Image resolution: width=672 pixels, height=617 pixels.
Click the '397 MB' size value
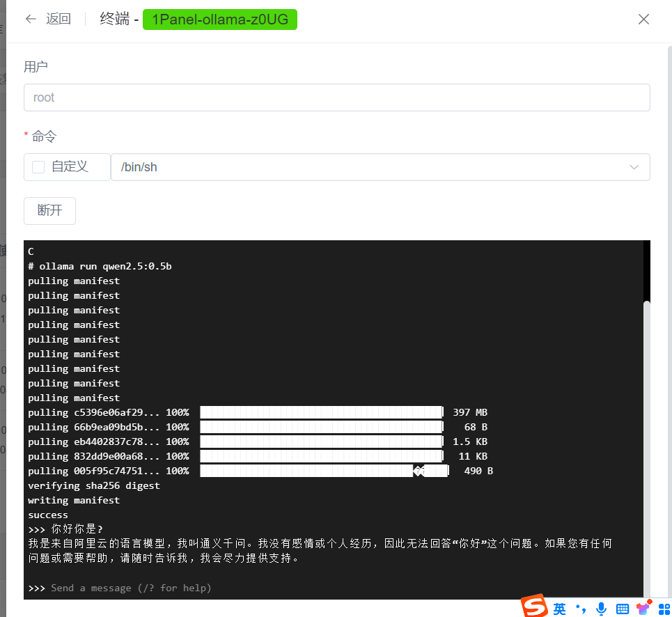click(x=470, y=412)
